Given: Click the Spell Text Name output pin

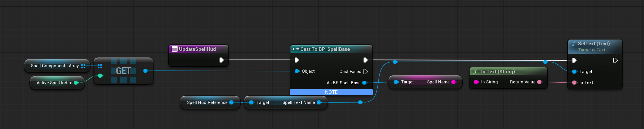Looking at the screenshot, I should pyautogui.click(x=319, y=102).
